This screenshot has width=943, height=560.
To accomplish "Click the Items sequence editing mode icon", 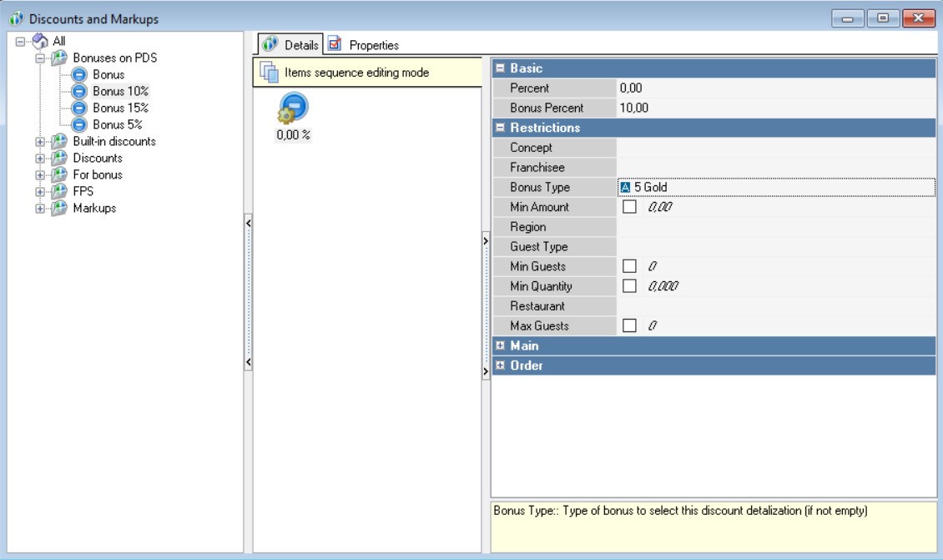I will tap(269, 73).
